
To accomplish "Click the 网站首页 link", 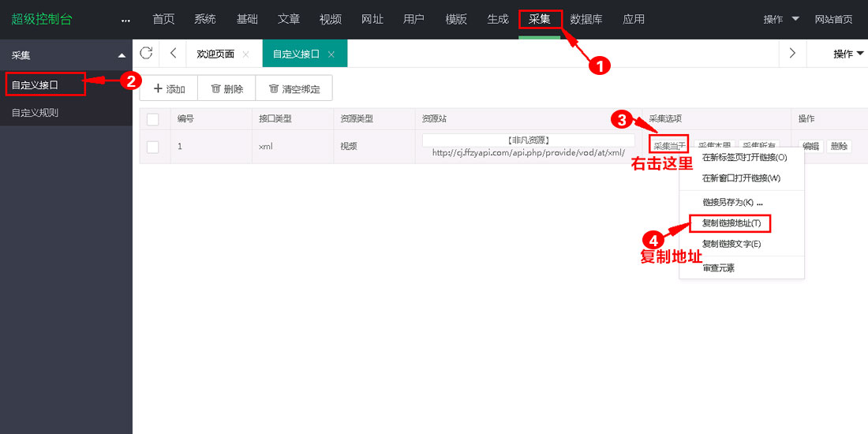I will tap(833, 19).
